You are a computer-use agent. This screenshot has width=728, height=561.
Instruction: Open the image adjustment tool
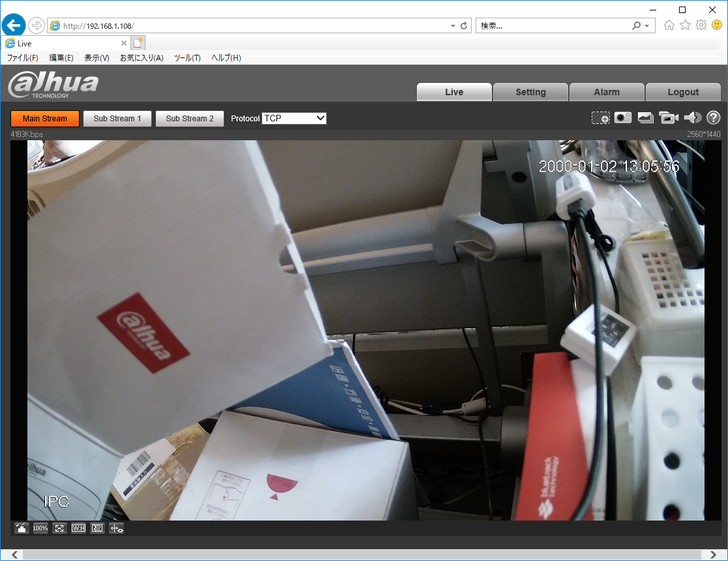(21, 528)
